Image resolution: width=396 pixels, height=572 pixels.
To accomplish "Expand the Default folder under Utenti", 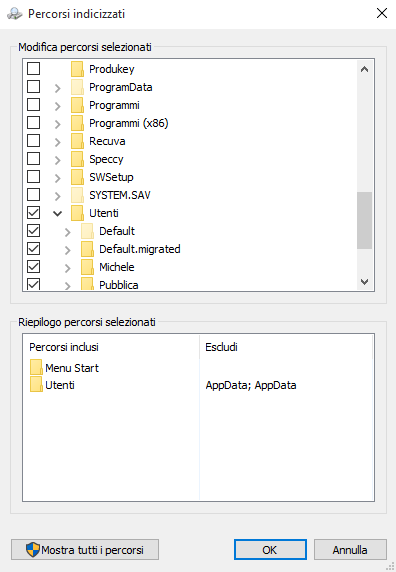I will tap(67, 232).
